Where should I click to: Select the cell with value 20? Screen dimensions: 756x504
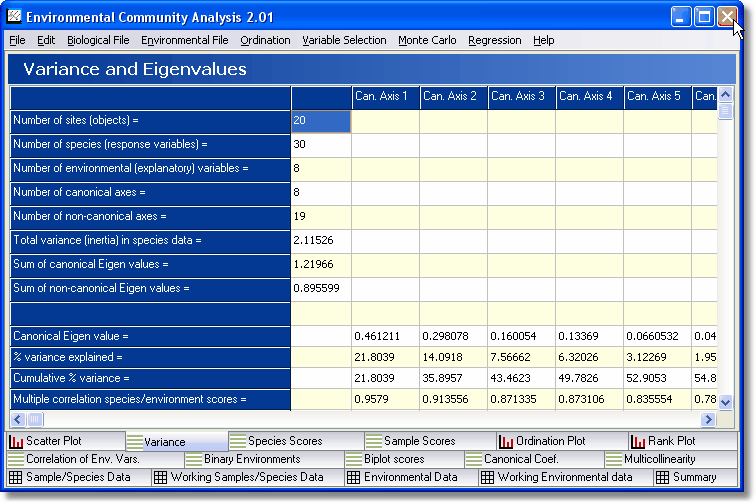pos(321,122)
